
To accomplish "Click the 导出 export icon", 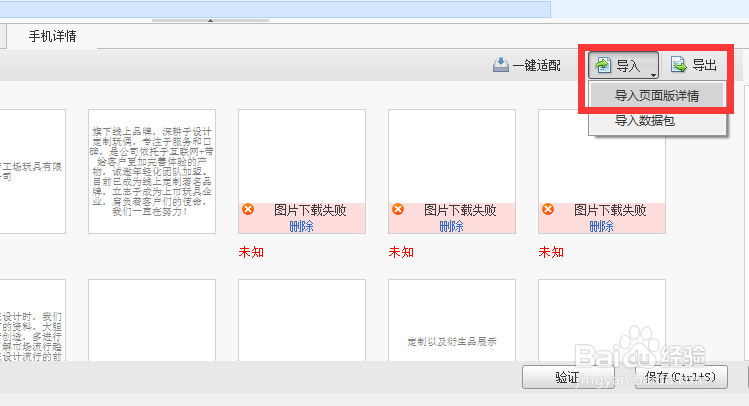I will 679,64.
